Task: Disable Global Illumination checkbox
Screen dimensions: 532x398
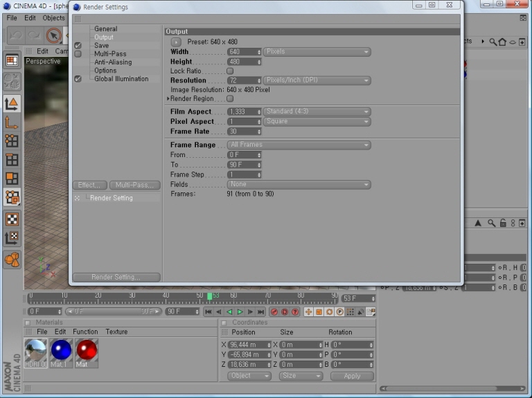Action: tap(78, 79)
